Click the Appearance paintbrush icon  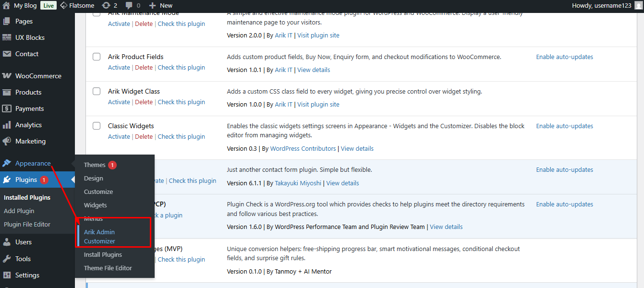click(x=7, y=163)
